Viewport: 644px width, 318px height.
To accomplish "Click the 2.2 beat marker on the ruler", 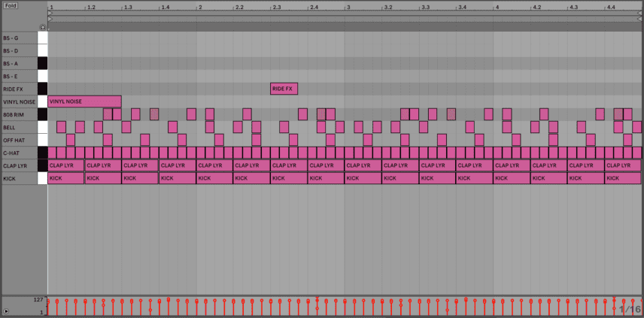I will click(x=239, y=8).
